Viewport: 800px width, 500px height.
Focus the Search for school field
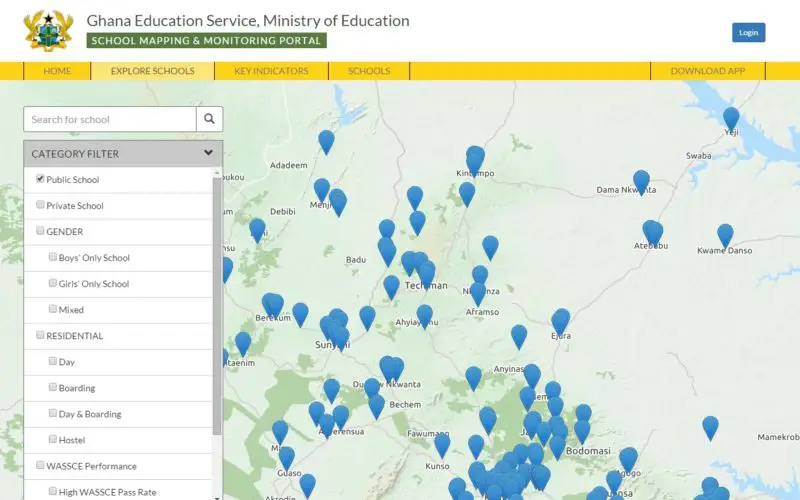pos(110,119)
